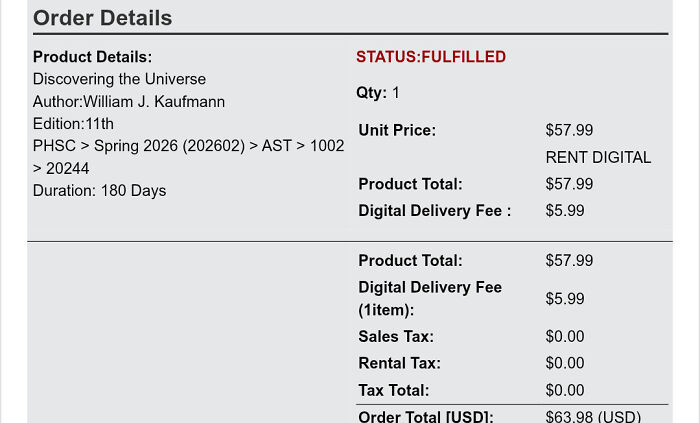The height and width of the screenshot is (423, 700).
Task: Click the PHSC Spring 2026 course path
Action: coord(188,146)
